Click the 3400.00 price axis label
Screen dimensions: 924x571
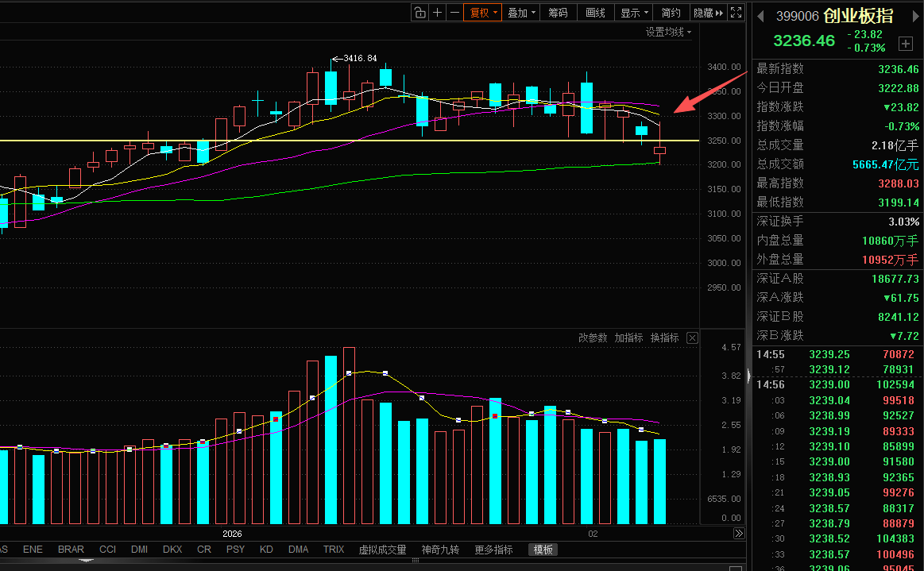pyautogui.click(x=724, y=67)
